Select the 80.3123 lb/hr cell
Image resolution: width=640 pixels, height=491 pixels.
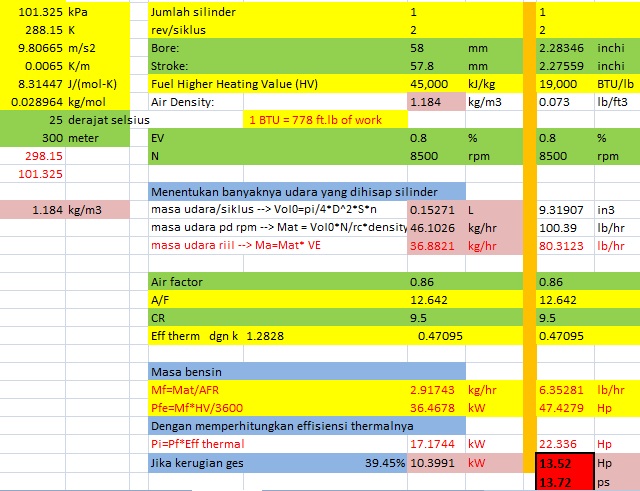pos(563,246)
